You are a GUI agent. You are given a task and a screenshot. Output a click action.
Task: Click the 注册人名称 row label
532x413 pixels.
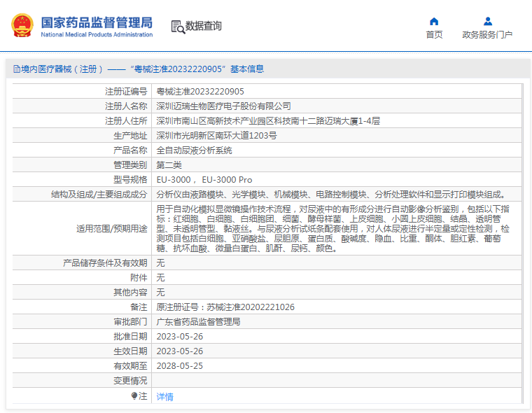tap(126, 106)
